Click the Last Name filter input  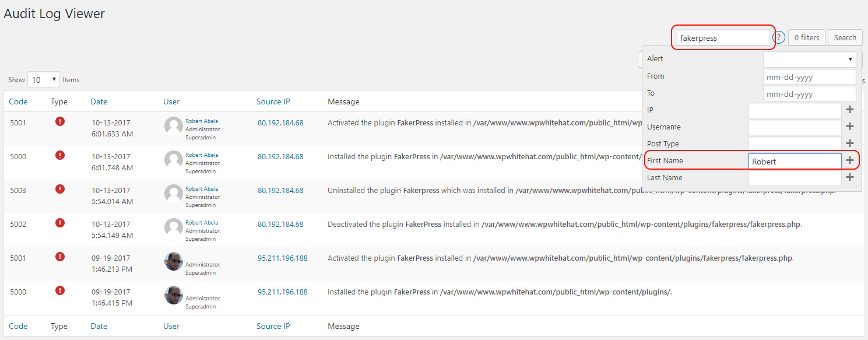tap(795, 178)
